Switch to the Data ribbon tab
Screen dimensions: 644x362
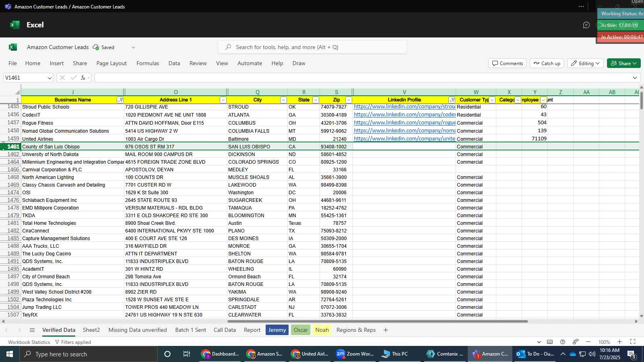point(174,63)
